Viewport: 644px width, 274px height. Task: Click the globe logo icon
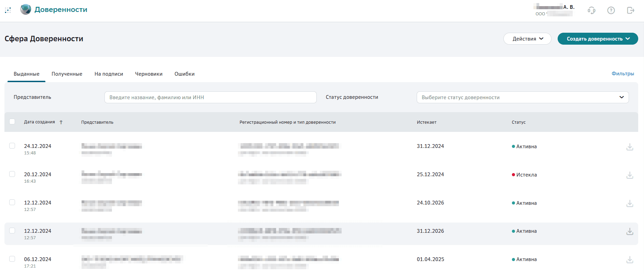point(26,10)
